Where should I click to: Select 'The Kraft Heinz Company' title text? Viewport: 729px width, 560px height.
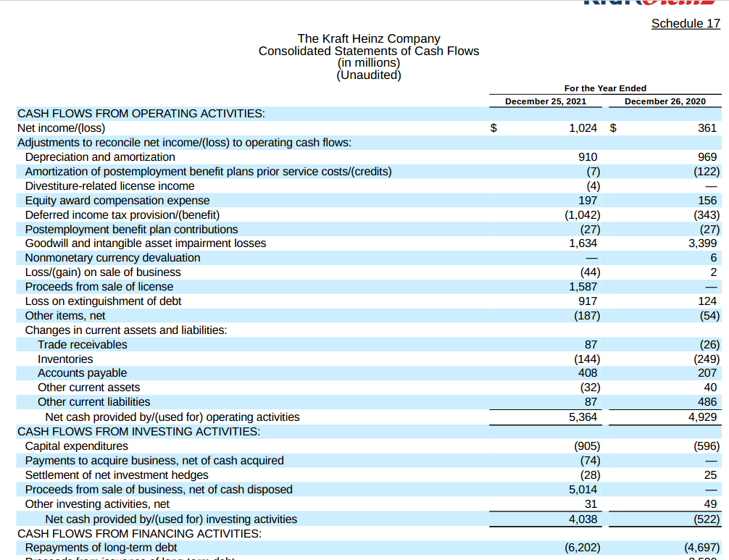[369, 38]
